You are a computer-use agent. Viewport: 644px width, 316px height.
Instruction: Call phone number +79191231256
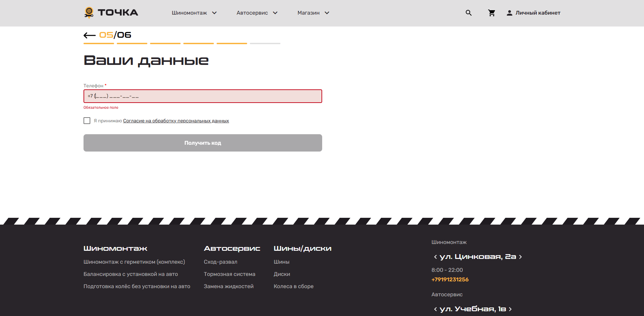tap(450, 280)
